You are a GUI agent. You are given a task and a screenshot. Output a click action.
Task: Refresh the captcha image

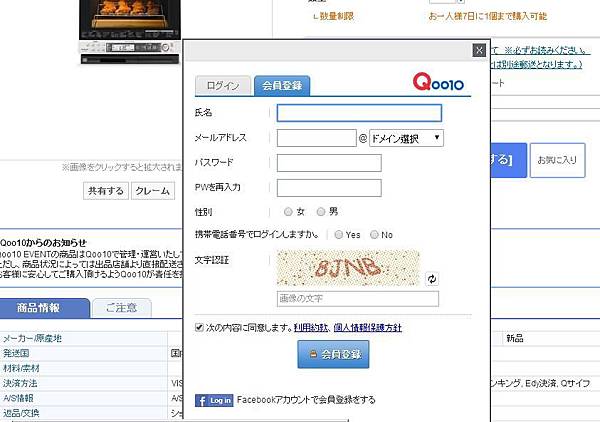tap(432, 279)
